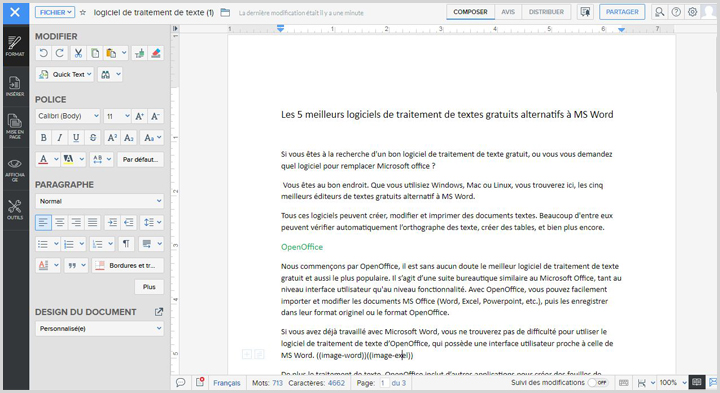Open the line spacing dropdown
The width and height of the screenshot is (720, 393).
[152, 223]
